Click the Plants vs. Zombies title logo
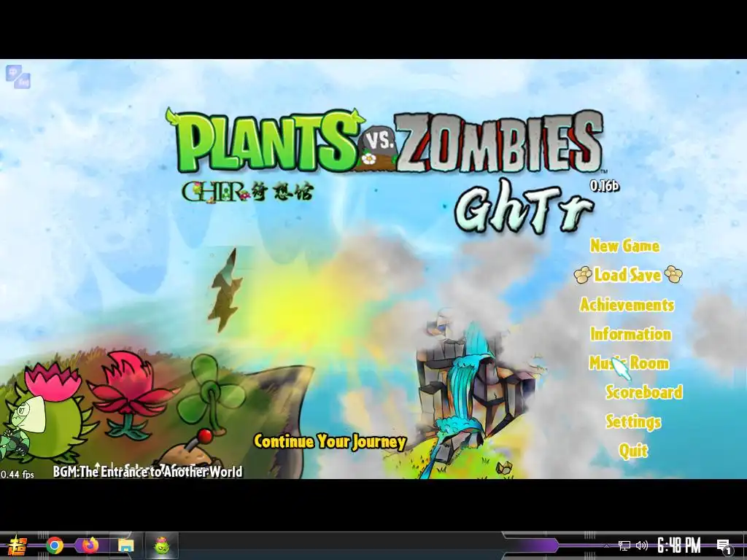 (385, 141)
